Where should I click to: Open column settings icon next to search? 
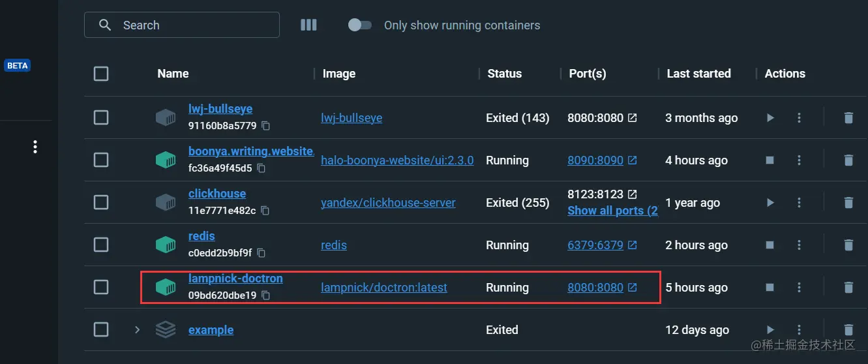(x=308, y=25)
